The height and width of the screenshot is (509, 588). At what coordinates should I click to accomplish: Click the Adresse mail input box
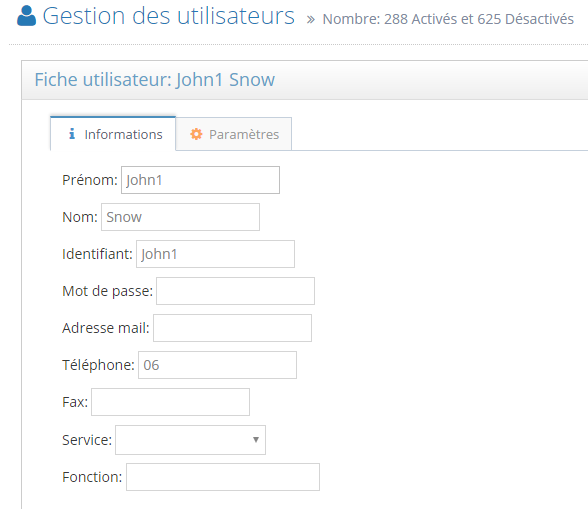click(x=232, y=328)
